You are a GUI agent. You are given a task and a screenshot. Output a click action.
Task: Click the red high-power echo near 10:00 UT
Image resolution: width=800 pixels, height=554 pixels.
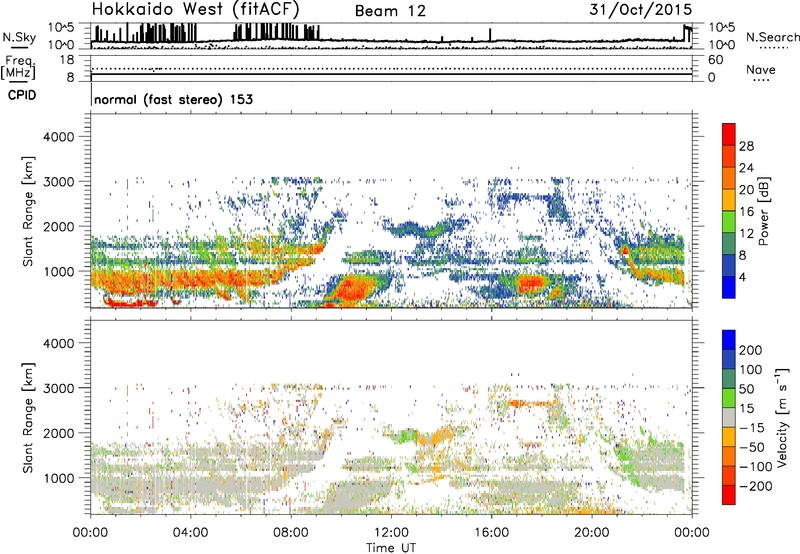click(352, 288)
